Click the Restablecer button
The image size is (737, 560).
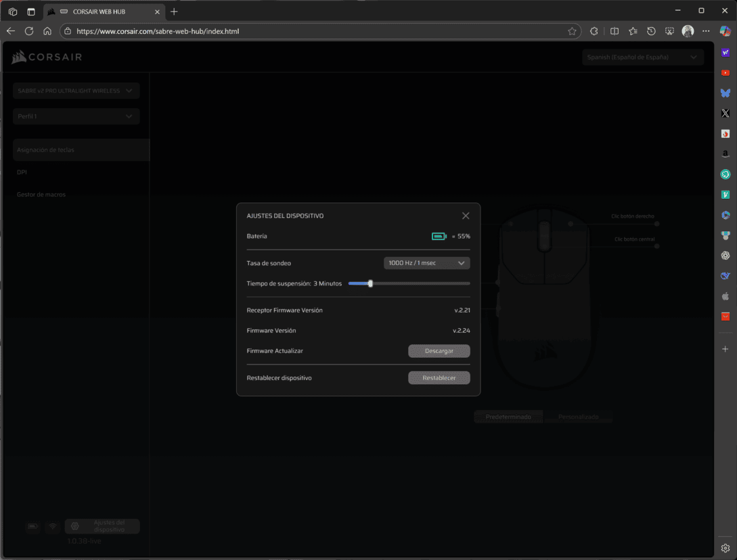[439, 378]
